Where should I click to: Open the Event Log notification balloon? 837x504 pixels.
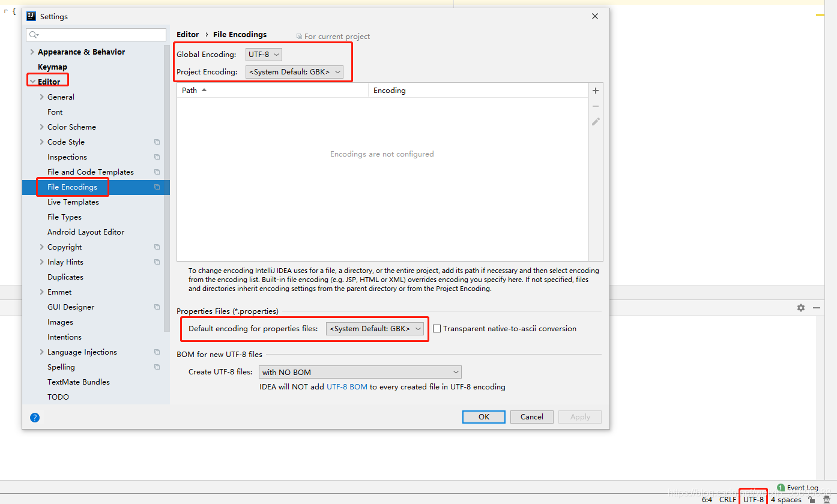(797, 488)
